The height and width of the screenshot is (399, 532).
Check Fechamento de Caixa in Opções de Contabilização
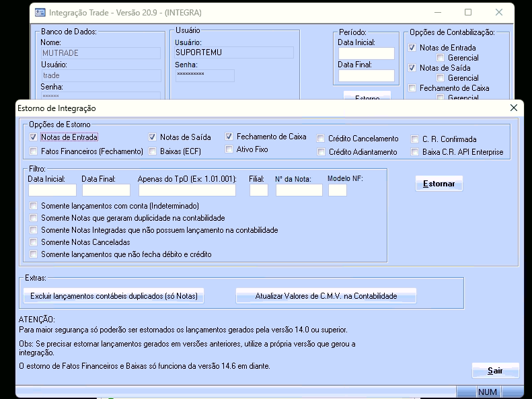tap(412, 88)
